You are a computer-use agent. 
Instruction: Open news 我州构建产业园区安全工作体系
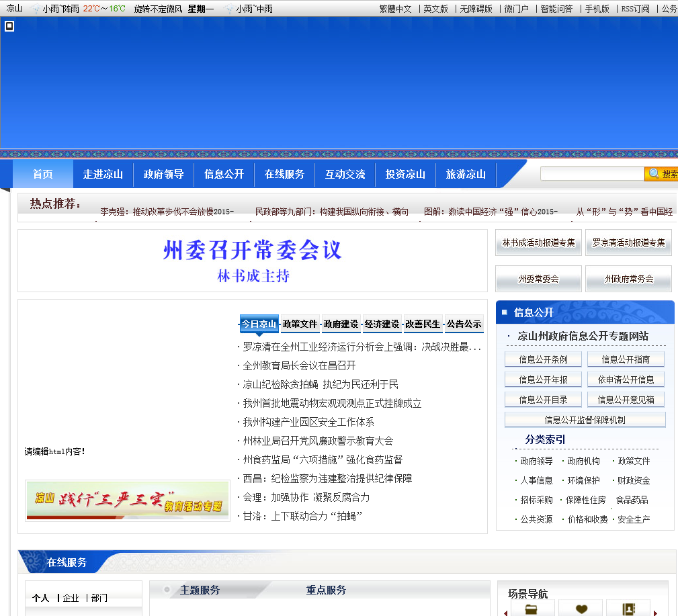(x=308, y=422)
